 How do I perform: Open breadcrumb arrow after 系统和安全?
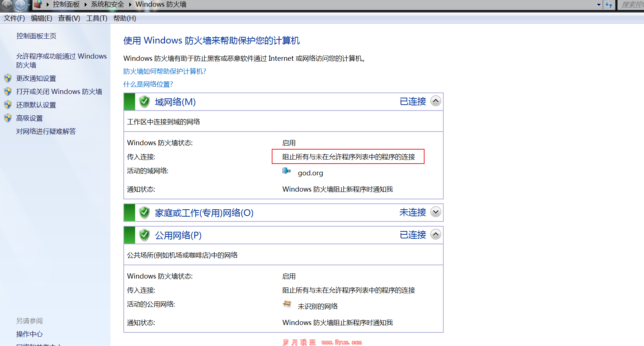[x=130, y=5]
